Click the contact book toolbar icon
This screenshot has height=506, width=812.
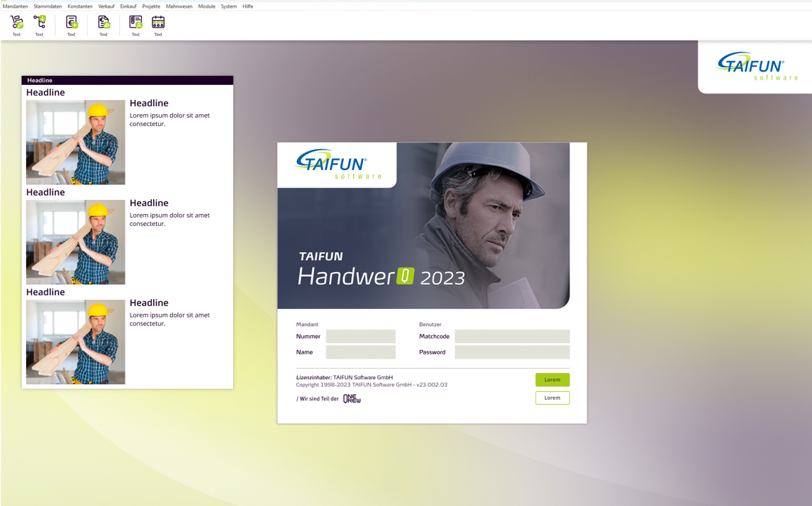pyautogui.click(x=135, y=23)
